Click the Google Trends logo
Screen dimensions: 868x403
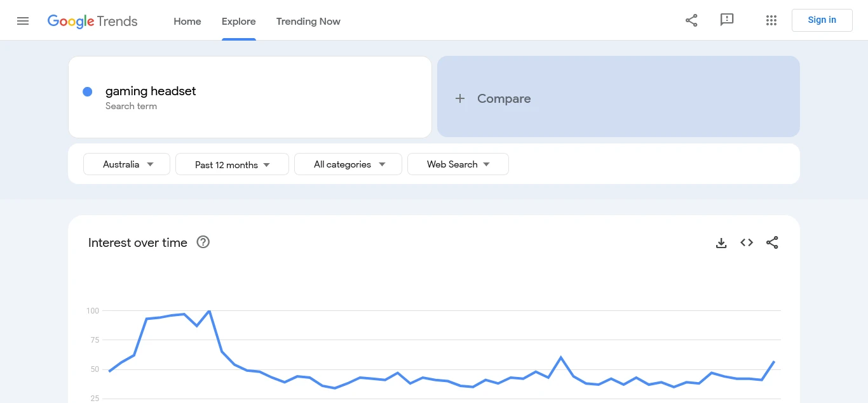(93, 21)
